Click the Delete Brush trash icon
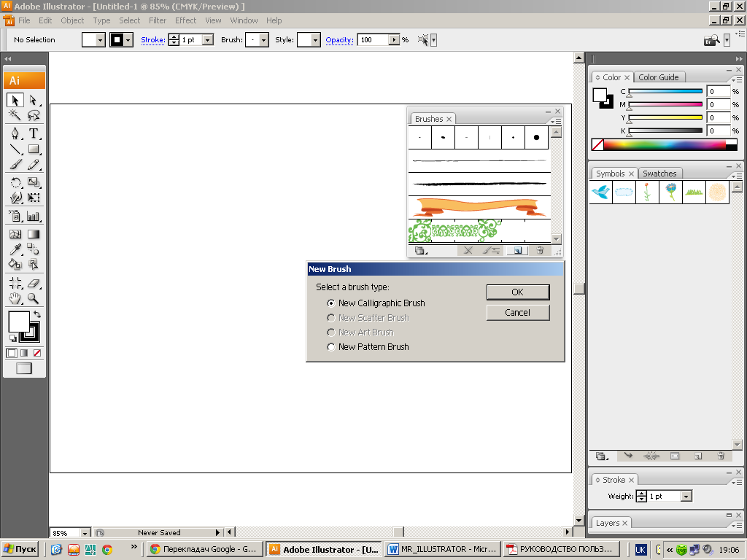 point(540,251)
